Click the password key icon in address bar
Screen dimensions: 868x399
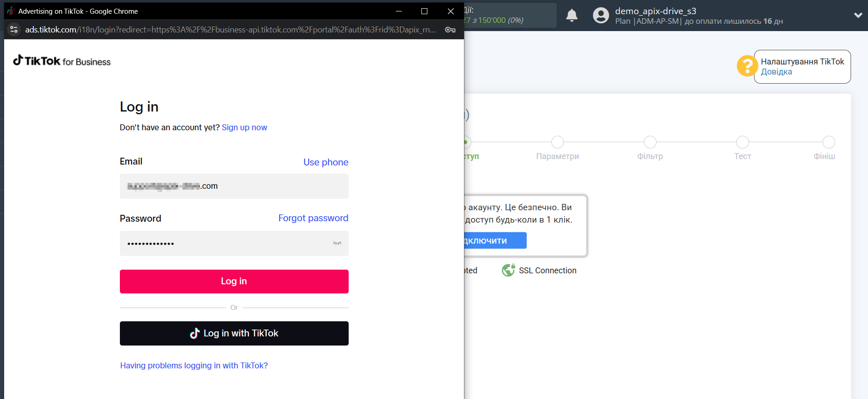coord(450,30)
